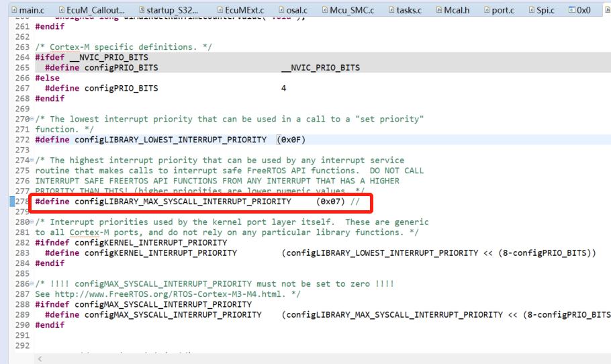Click the blue marker beside line 278
Screen dimensions: 611x364
pos(12,201)
